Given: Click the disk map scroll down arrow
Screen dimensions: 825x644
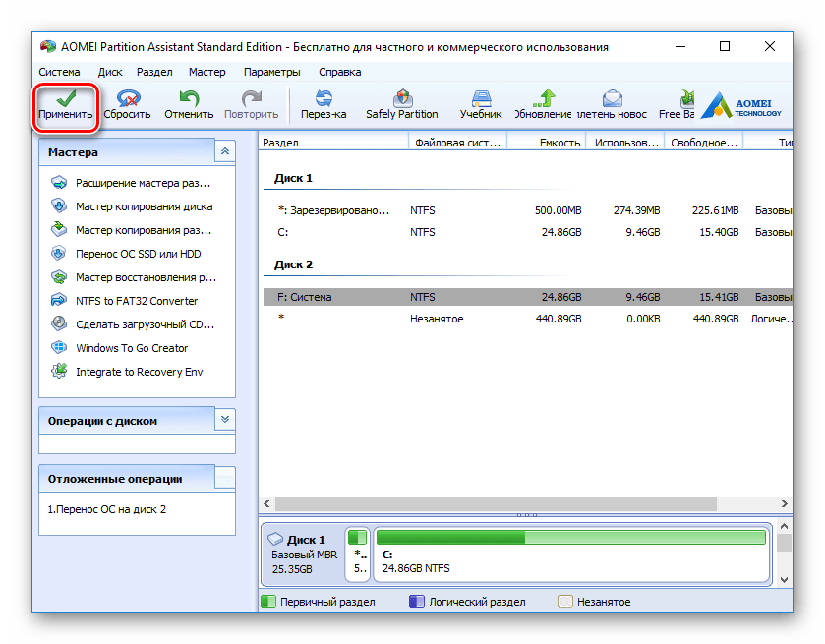Looking at the screenshot, I should pos(784,579).
